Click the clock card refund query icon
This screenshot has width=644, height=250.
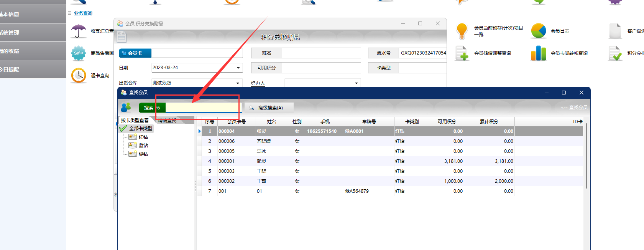[x=79, y=76]
